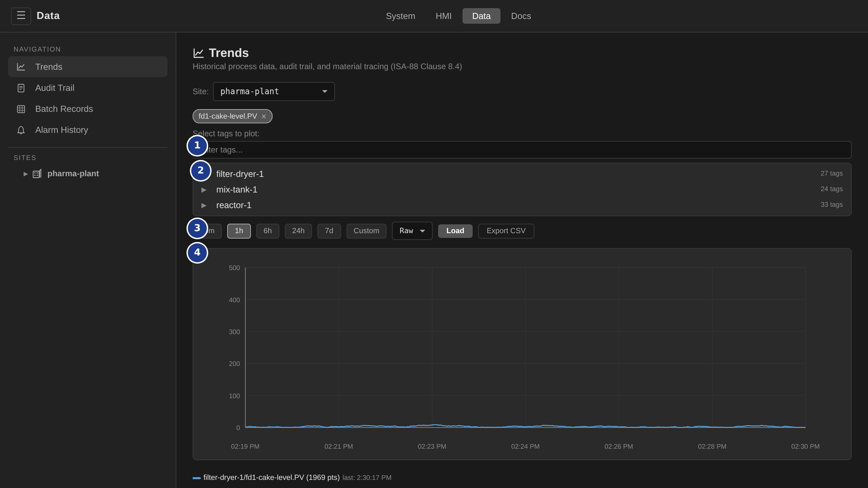868x488 pixels.
Task: Click Export CSV button
Action: (x=506, y=231)
